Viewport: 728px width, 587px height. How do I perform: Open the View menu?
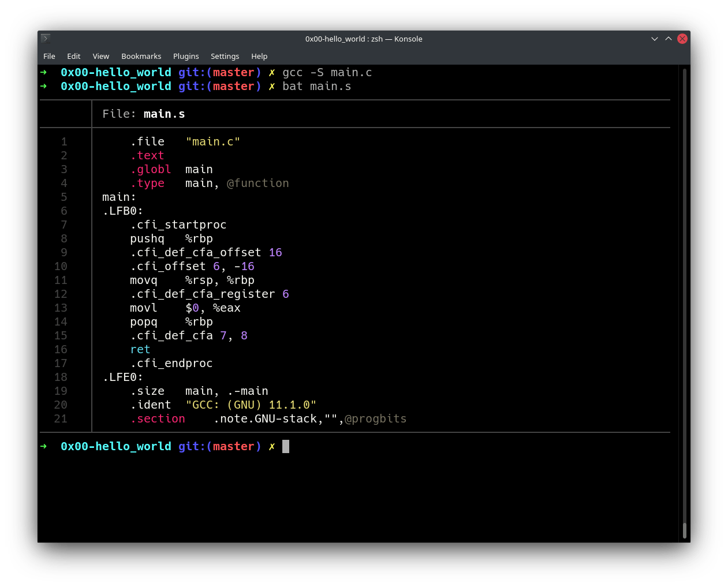[x=100, y=56]
